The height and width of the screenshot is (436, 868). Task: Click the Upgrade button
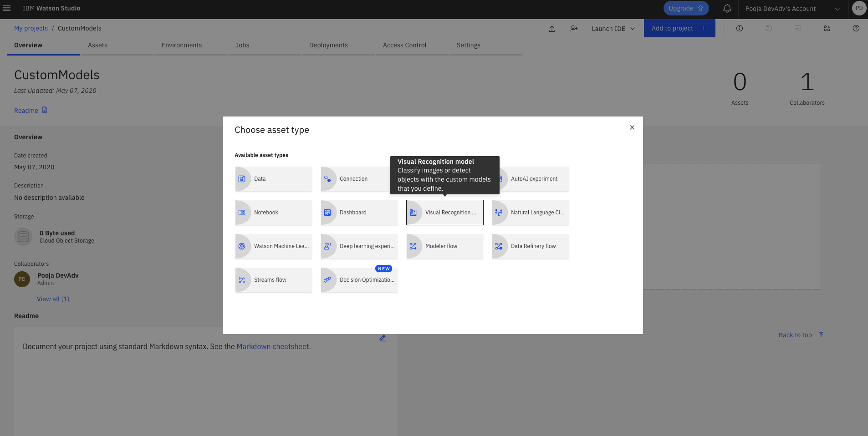686,8
